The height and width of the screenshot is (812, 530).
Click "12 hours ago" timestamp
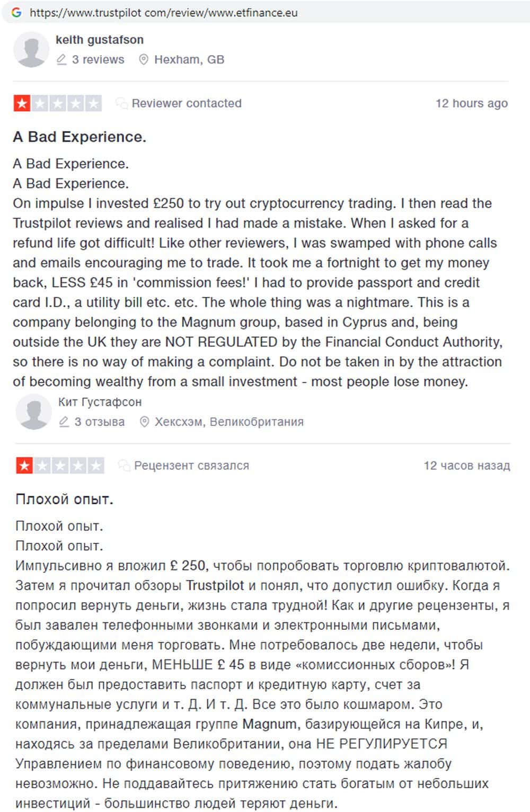coord(471,103)
